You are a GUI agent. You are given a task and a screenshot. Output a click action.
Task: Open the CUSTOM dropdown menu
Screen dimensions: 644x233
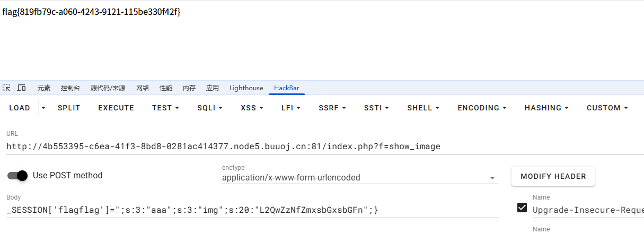point(607,108)
